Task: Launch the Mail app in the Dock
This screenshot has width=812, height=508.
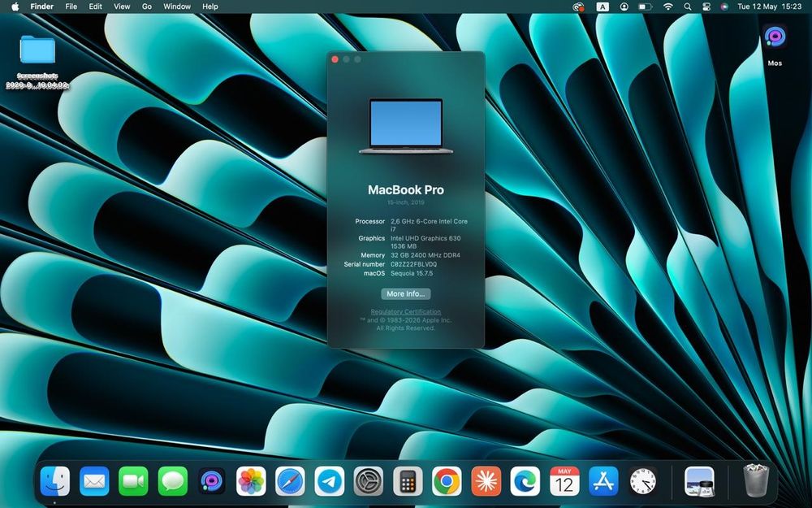Action: click(x=94, y=481)
